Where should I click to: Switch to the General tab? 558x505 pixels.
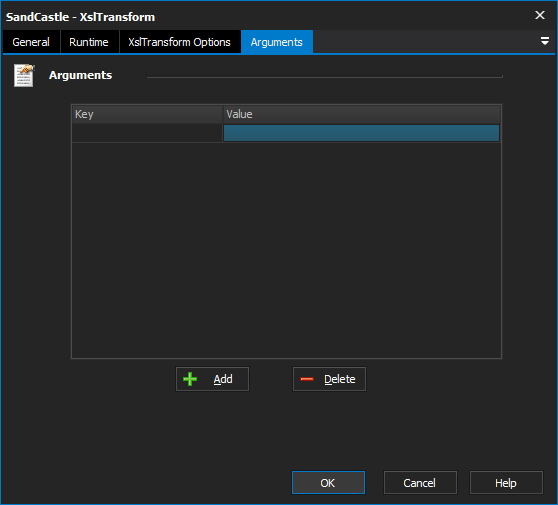click(31, 42)
